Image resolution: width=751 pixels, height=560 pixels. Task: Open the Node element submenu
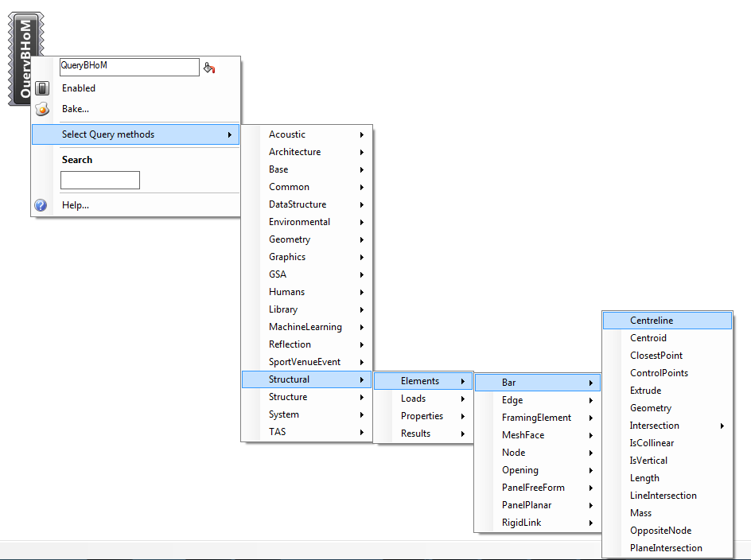pyautogui.click(x=537, y=453)
